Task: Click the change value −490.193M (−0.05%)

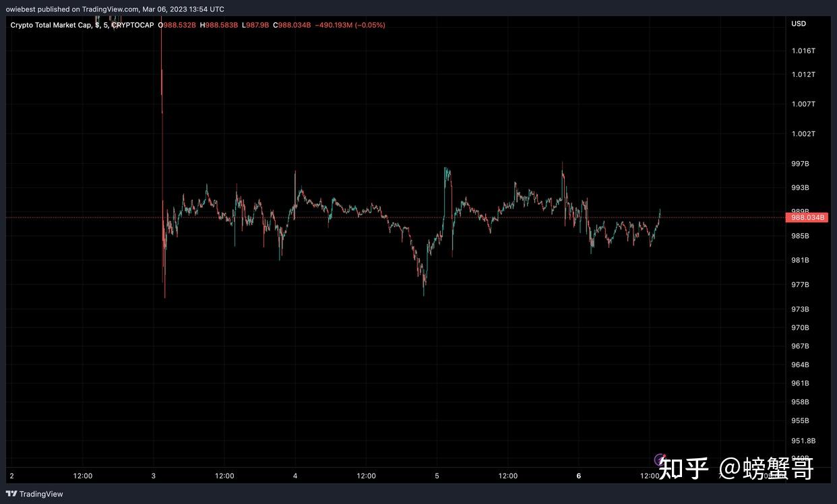Action: coord(350,25)
